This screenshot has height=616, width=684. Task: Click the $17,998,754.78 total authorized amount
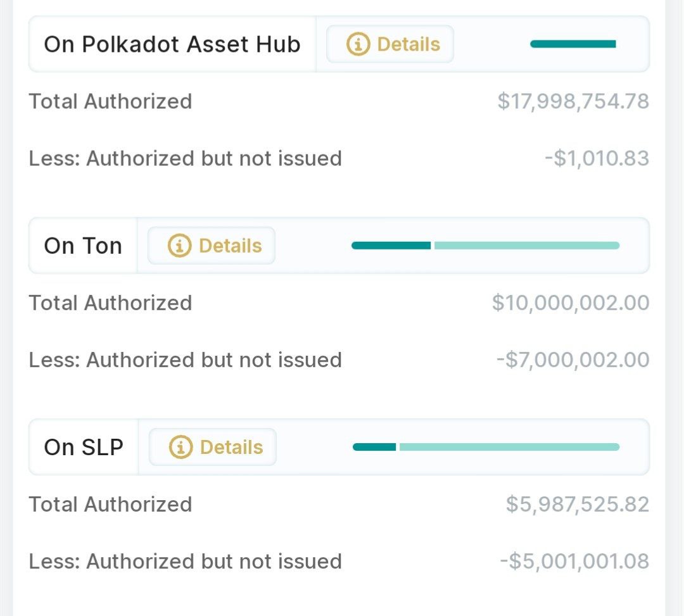[x=573, y=101]
